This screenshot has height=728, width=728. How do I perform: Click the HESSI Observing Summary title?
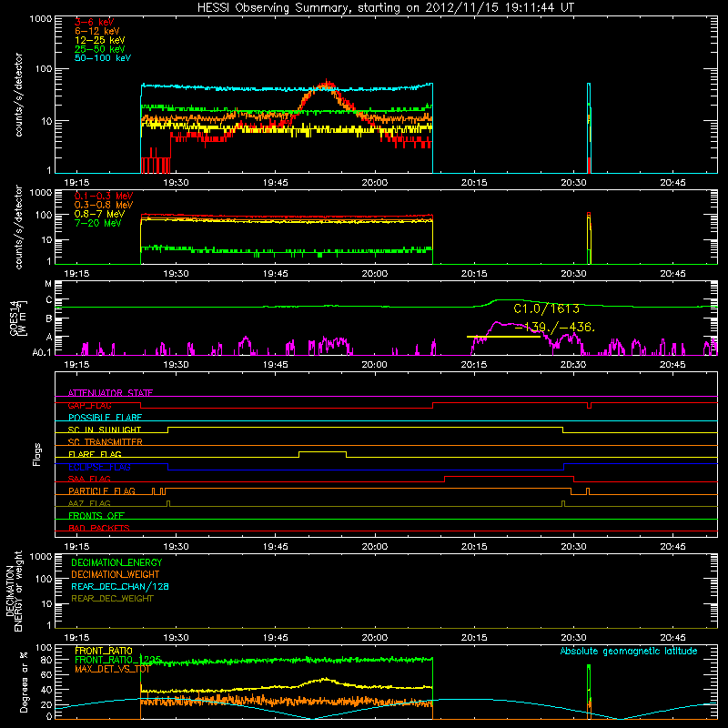coord(386,8)
